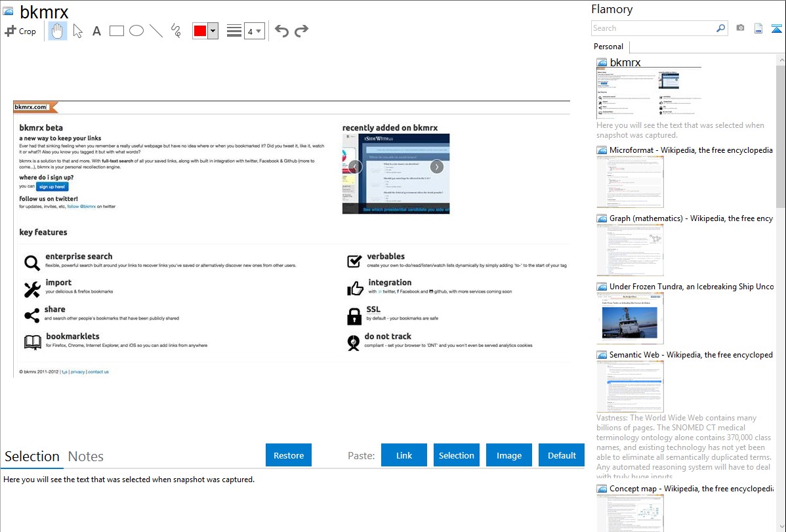Click the bkmrx title in the sidebar list
786x532 pixels.
[625, 62]
